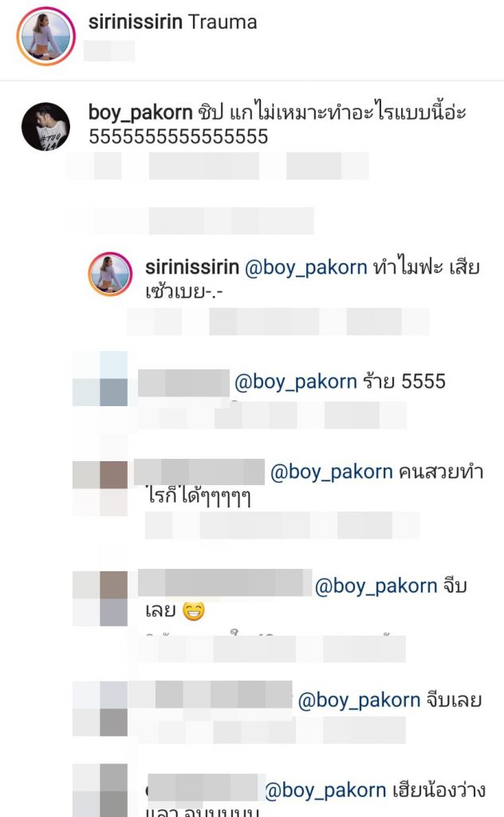Image resolution: width=504 pixels, height=817 pixels.
Task: Open sirinissirin username next to Trauma
Action: click(136, 22)
